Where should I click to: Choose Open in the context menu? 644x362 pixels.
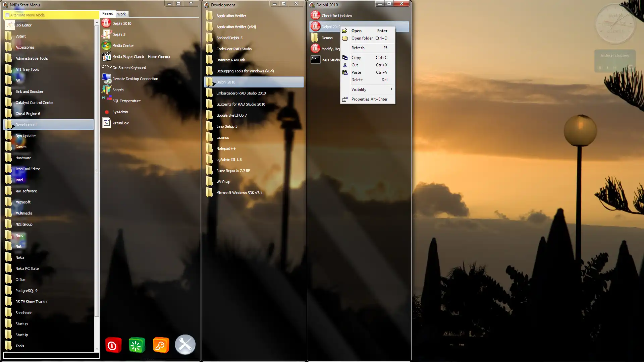click(368, 31)
